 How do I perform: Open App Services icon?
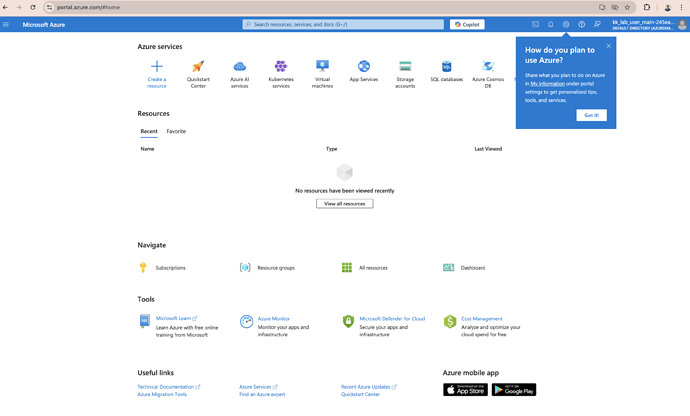click(x=363, y=66)
